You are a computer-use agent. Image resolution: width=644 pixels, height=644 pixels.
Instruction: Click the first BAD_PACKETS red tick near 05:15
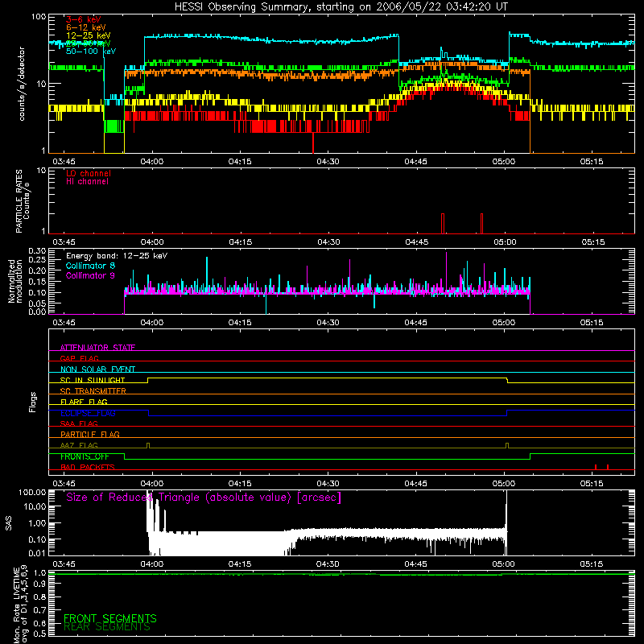596,467
